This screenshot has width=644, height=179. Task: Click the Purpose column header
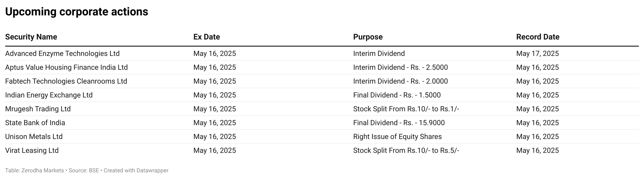pyautogui.click(x=368, y=37)
